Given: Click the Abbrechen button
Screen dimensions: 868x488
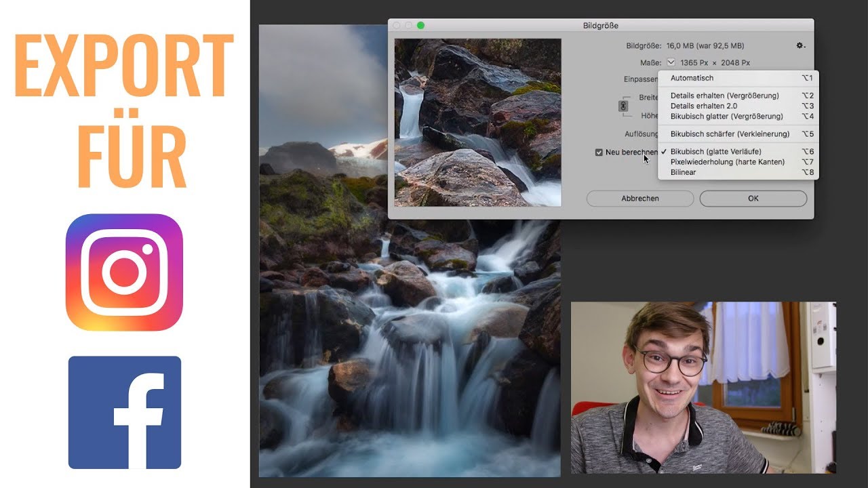Looking at the screenshot, I should coord(640,199).
